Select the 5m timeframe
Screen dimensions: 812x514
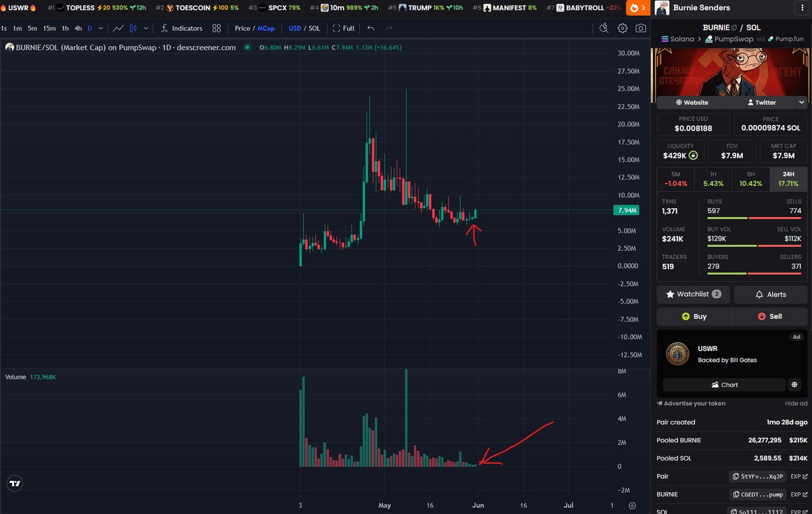click(x=32, y=28)
